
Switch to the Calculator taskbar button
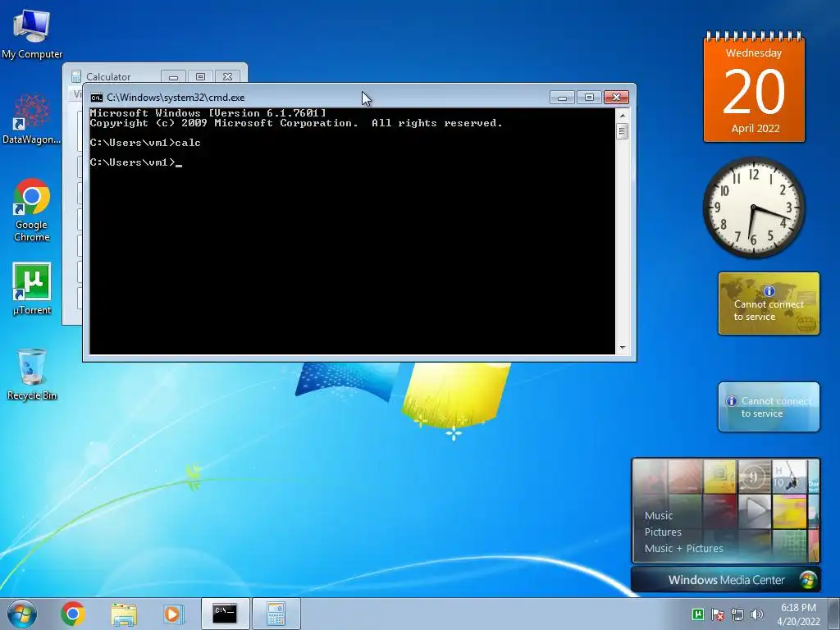276,614
